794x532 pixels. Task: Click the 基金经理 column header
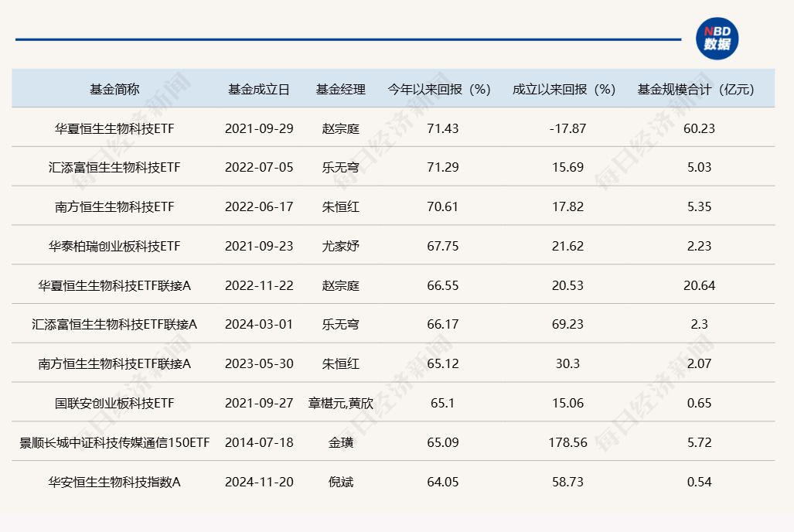[340, 89]
